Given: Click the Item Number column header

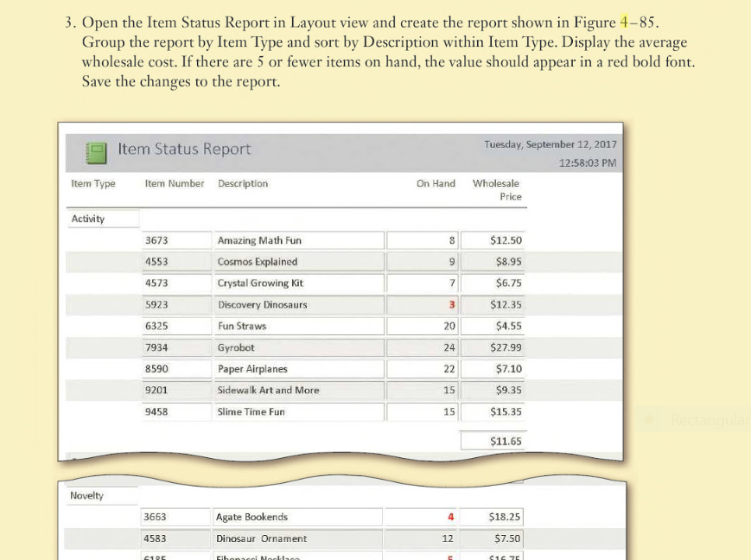Looking at the screenshot, I should click(175, 183).
